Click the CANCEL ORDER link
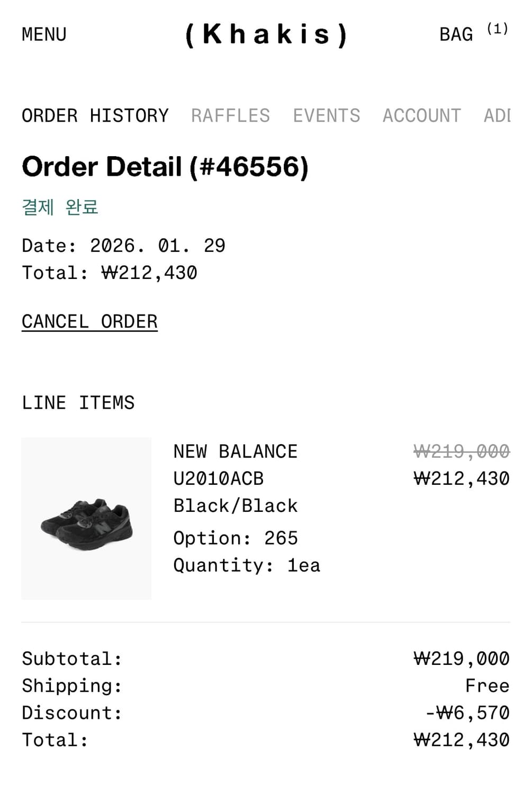The image size is (532, 794). point(89,322)
